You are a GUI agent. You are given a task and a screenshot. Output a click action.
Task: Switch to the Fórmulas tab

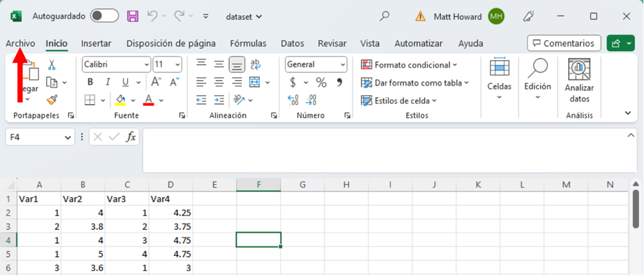click(248, 43)
